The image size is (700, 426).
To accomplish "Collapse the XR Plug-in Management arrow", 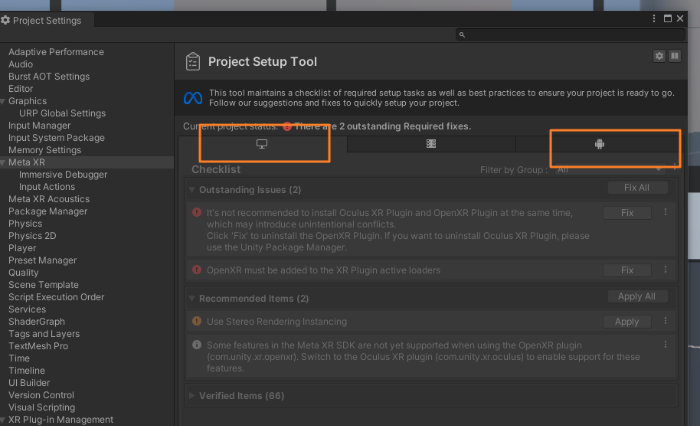I will [x=3, y=420].
